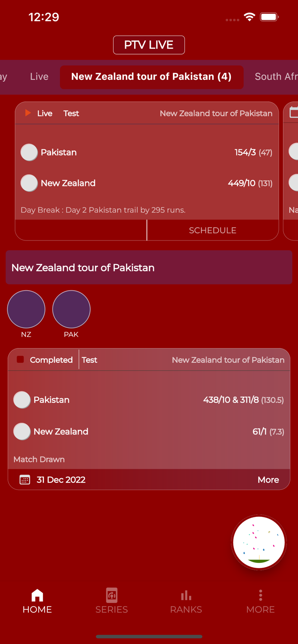This screenshot has width=298, height=644.
Task: Tap the MORE three-dot icon in bottom bar
Action: (x=260, y=595)
